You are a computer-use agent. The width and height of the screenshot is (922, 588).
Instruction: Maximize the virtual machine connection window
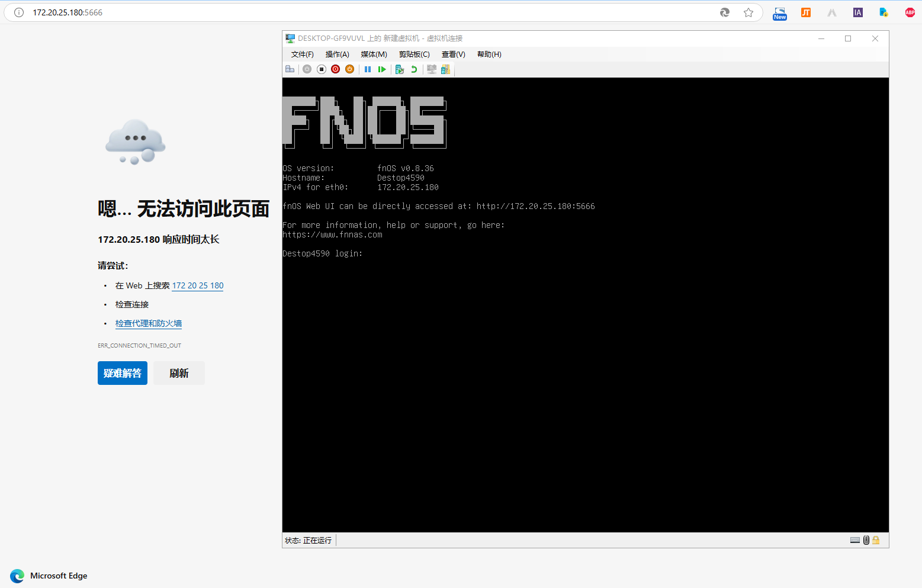point(848,38)
